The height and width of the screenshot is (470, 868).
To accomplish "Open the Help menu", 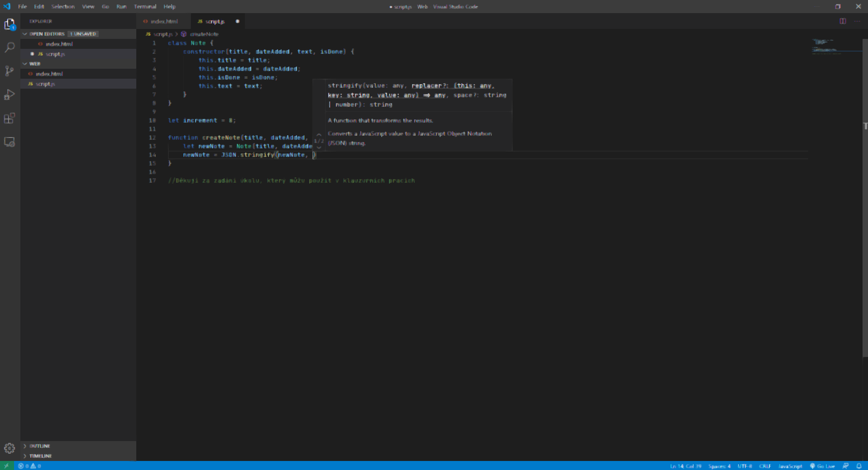I will click(169, 6).
